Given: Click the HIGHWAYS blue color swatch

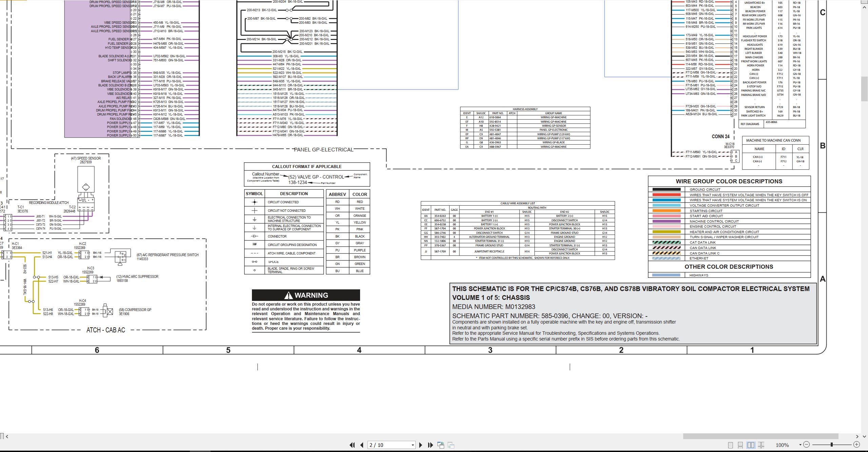Looking at the screenshot, I should click(x=666, y=275).
